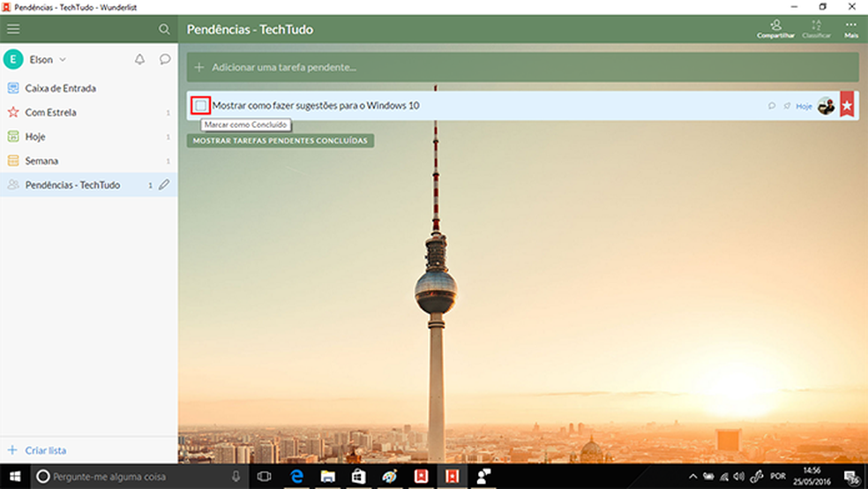Open Windows Store from the taskbar

pos(359,477)
